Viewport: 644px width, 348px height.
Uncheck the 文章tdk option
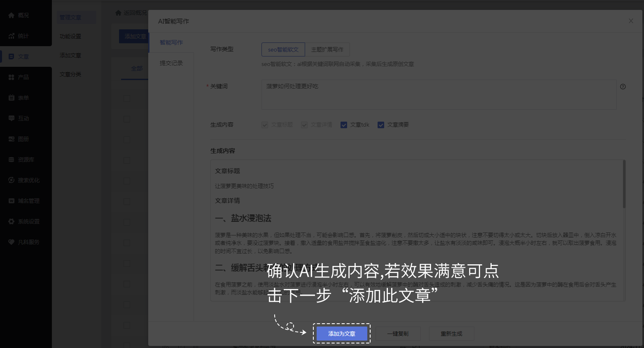pyautogui.click(x=344, y=125)
